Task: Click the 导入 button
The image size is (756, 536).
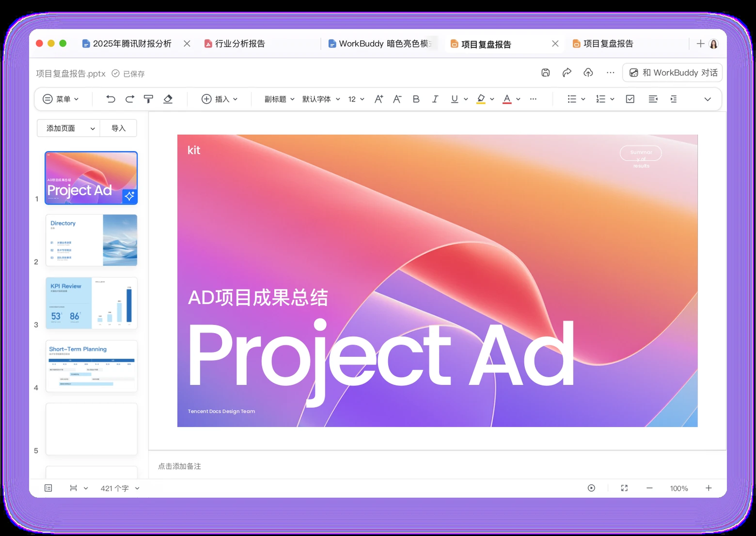Action: tap(118, 128)
